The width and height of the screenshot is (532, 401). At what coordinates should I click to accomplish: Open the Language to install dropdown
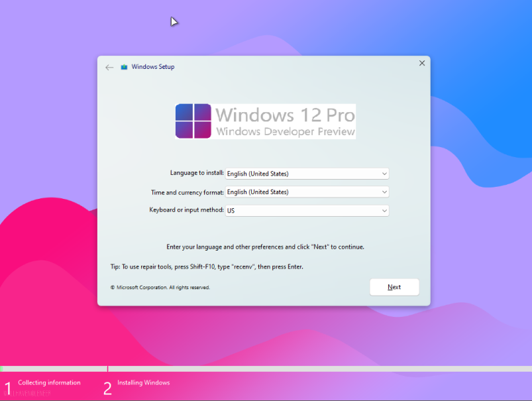[x=307, y=174]
